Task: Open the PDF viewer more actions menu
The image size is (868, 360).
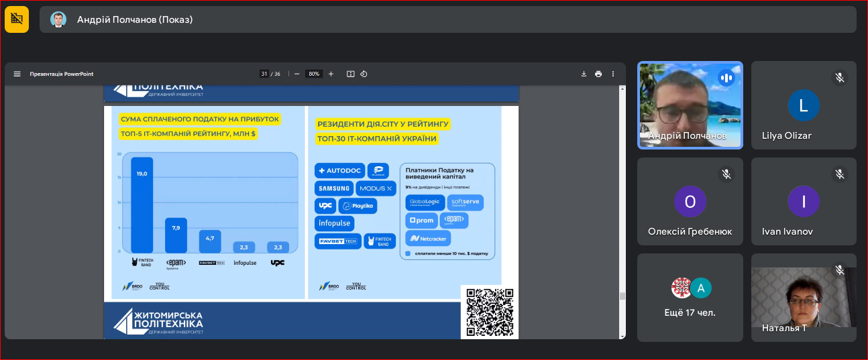Action: point(613,74)
